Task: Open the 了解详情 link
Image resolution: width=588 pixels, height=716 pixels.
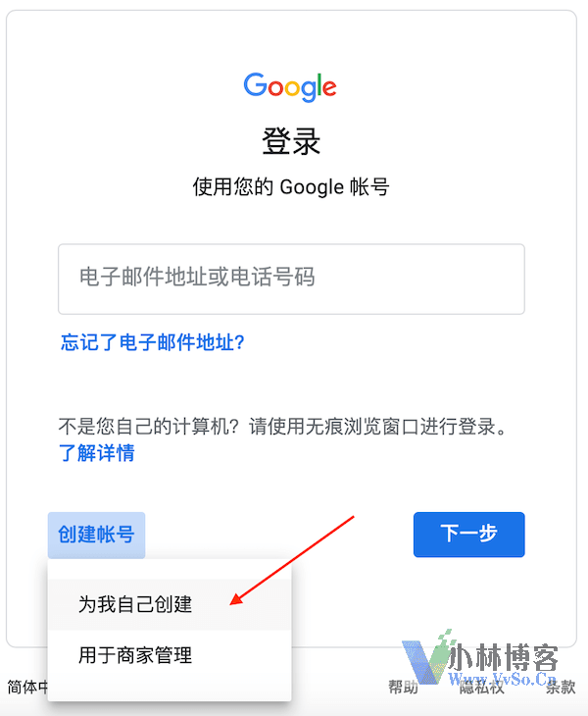Action: point(97,453)
